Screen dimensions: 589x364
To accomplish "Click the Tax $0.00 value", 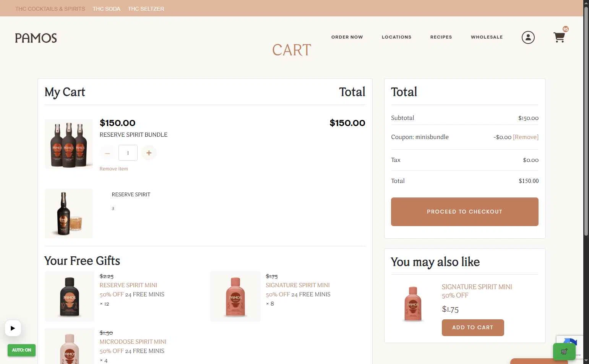I will click(531, 160).
